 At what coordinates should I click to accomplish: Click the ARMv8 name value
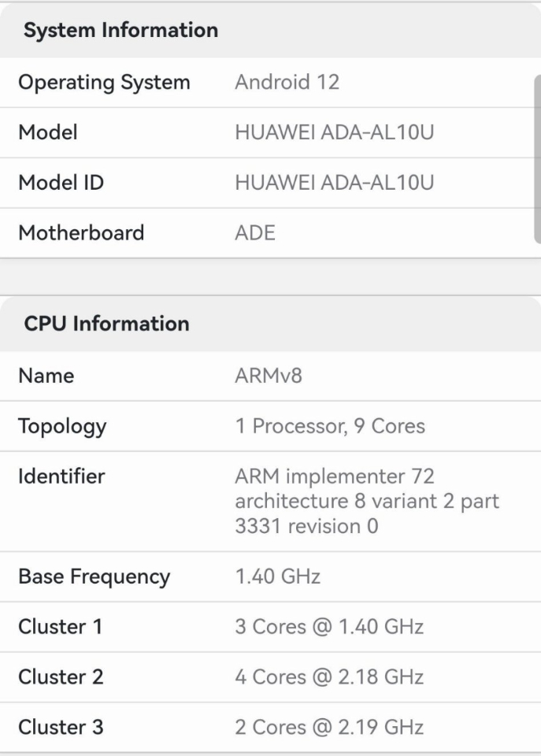pos(269,376)
